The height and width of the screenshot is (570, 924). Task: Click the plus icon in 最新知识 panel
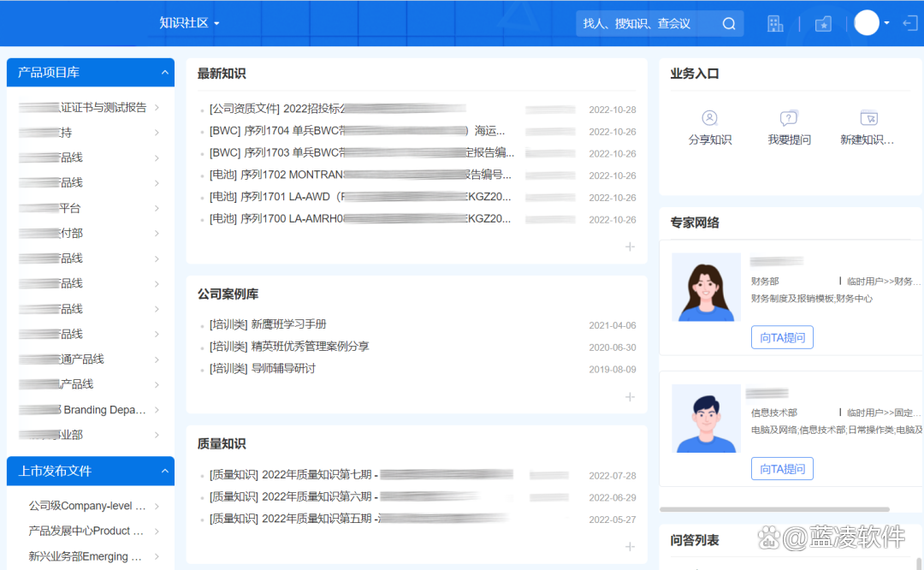631,246
